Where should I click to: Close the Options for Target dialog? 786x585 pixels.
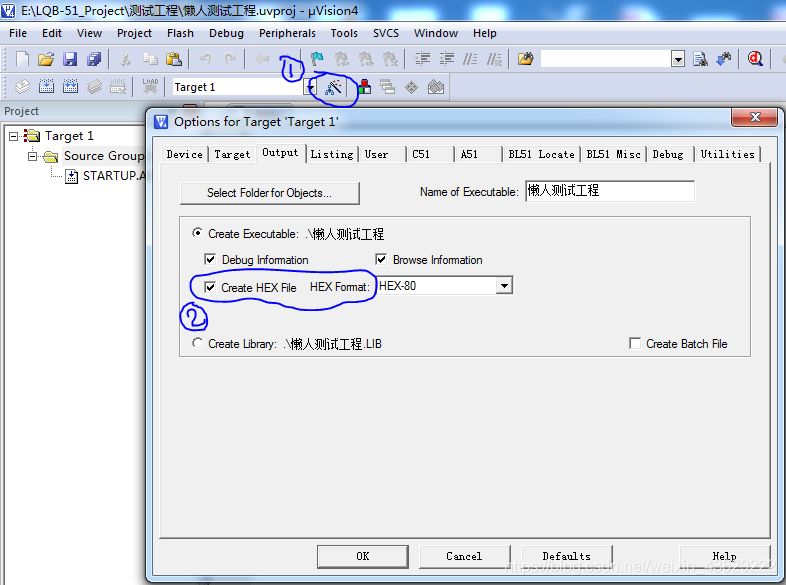click(754, 118)
